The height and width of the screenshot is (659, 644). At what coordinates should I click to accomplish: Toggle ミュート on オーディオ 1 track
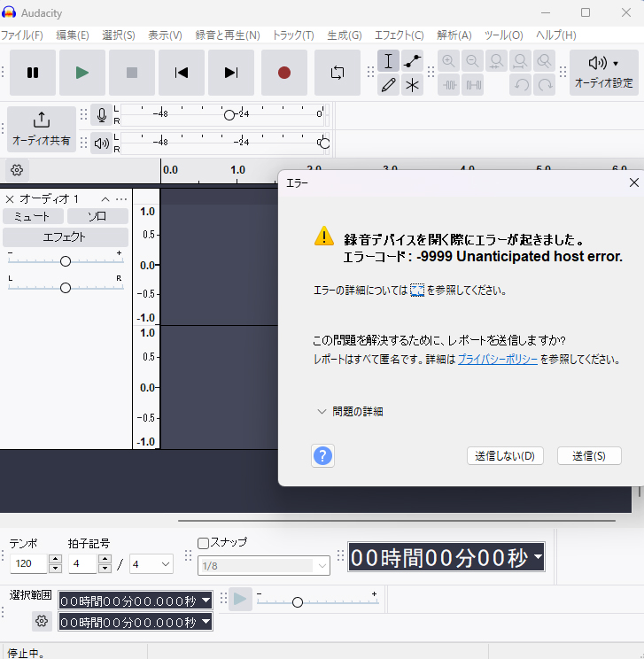[x=33, y=216]
